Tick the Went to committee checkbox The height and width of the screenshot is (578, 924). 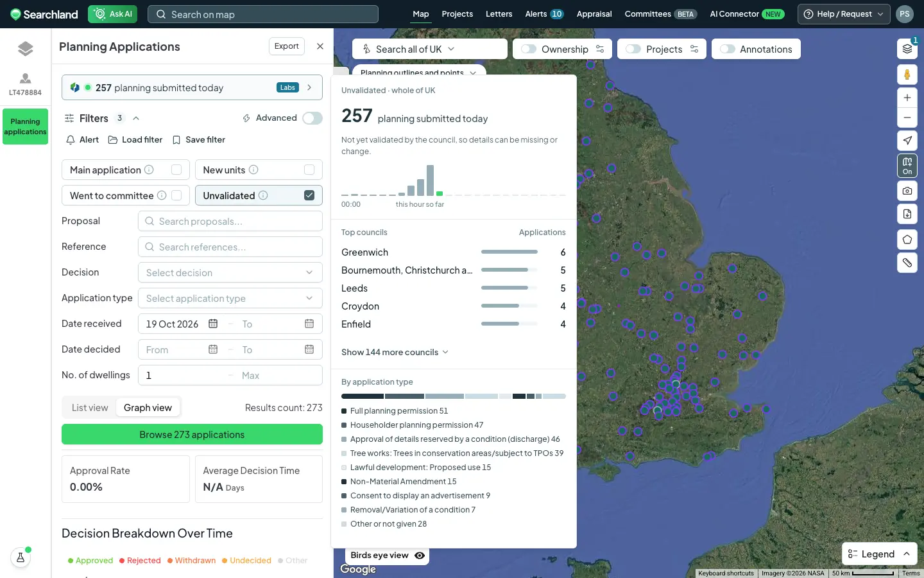pos(176,195)
